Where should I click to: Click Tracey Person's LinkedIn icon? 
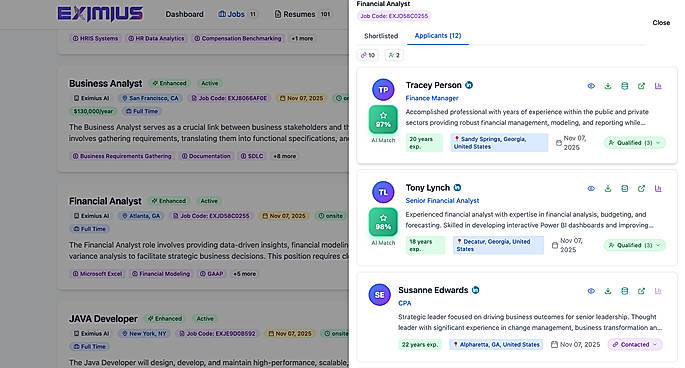[469, 85]
